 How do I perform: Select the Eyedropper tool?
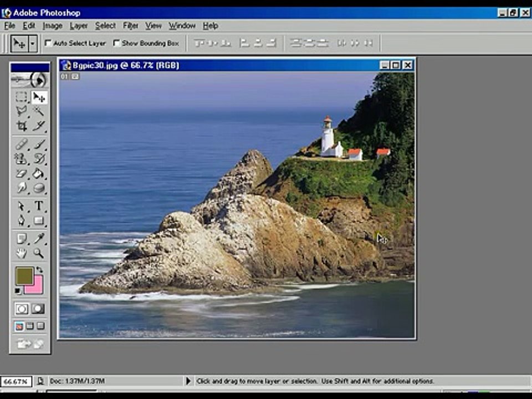click(x=39, y=238)
